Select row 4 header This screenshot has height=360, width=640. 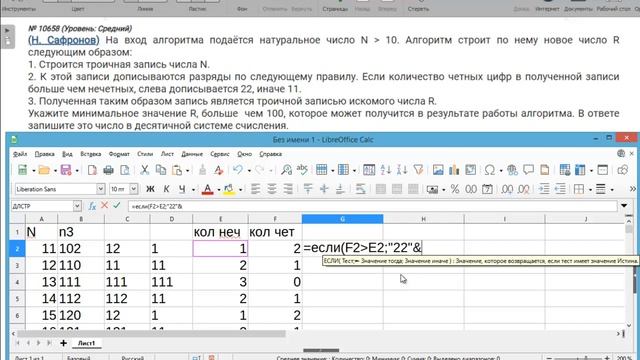pyautogui.click(x=17, y=282)
